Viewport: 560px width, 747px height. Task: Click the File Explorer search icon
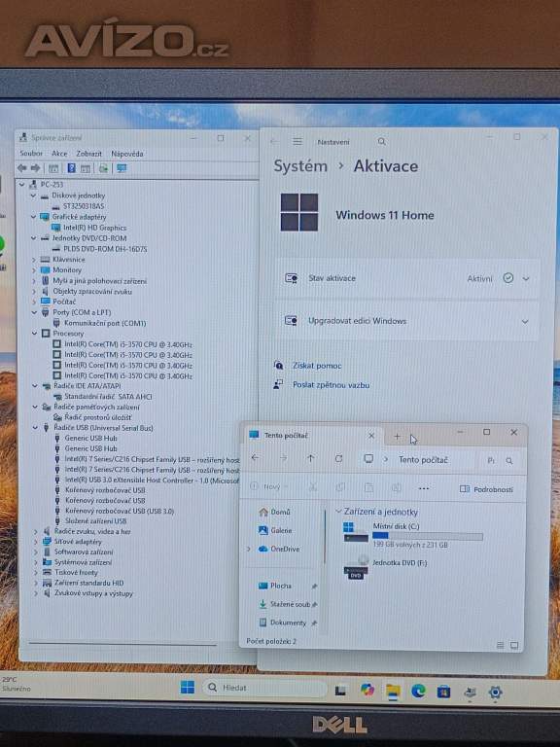point(509,461)
